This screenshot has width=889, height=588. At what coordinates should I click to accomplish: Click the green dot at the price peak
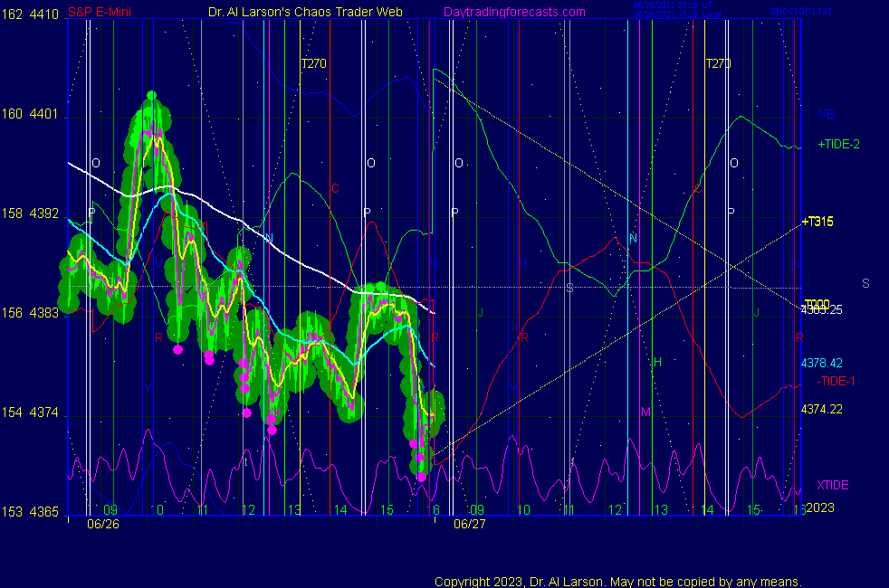(x=151, y=95)
